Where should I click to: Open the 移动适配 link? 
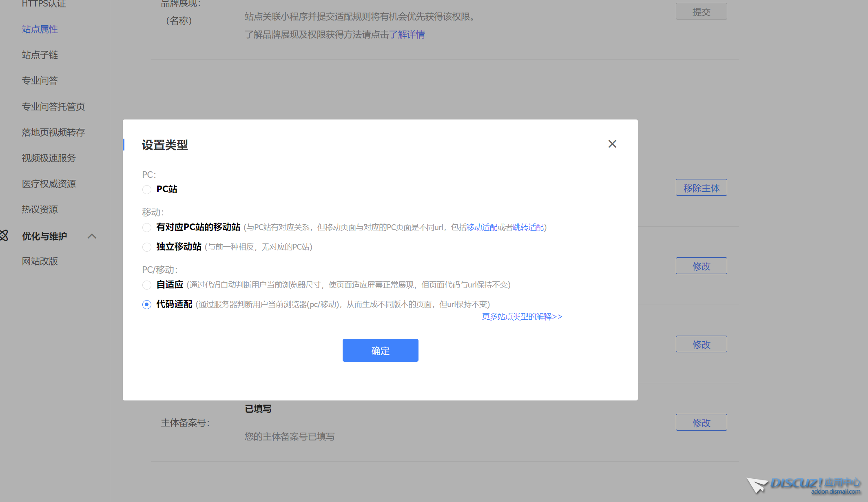pos(481,227)
